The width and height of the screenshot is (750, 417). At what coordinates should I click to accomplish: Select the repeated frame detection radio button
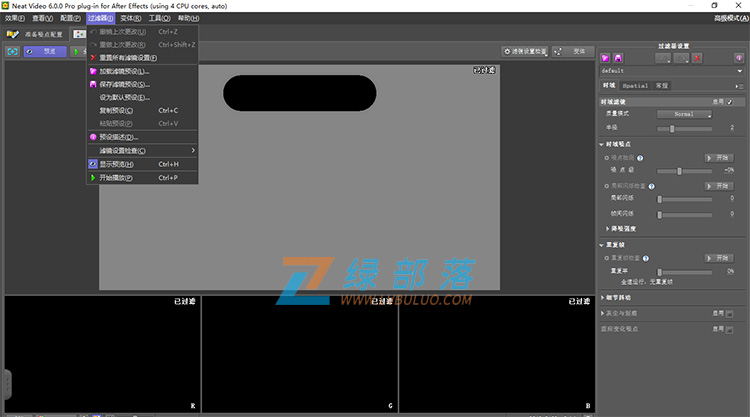coord(607,258)
